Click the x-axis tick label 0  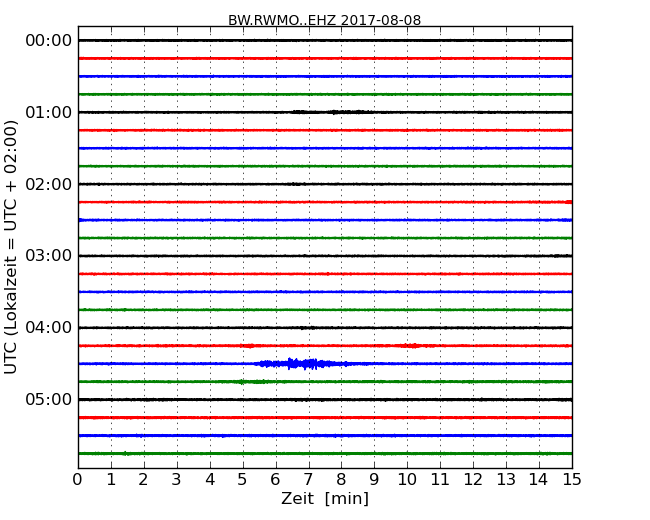[x=78, y=479]
